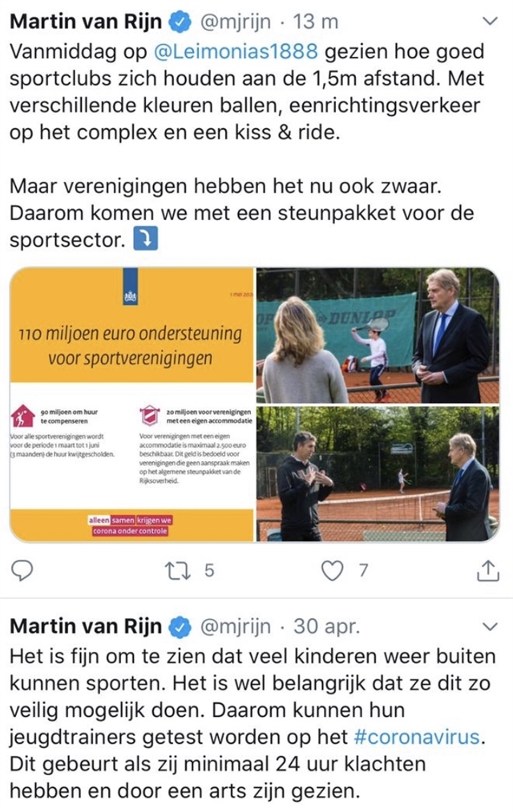Open the second tweet's text body
The width and height of the screenshot is (513, 812).
tap(252, 723)
